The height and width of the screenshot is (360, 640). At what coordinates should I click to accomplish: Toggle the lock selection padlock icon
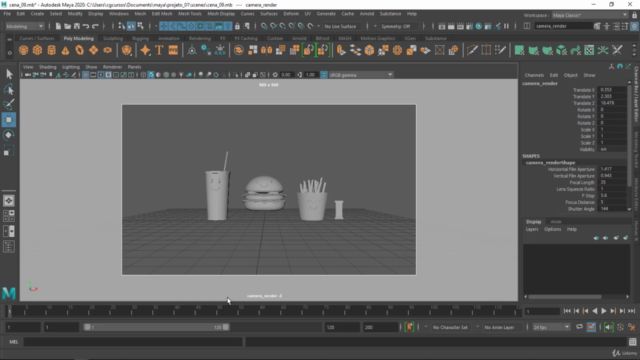click(237, 26)
